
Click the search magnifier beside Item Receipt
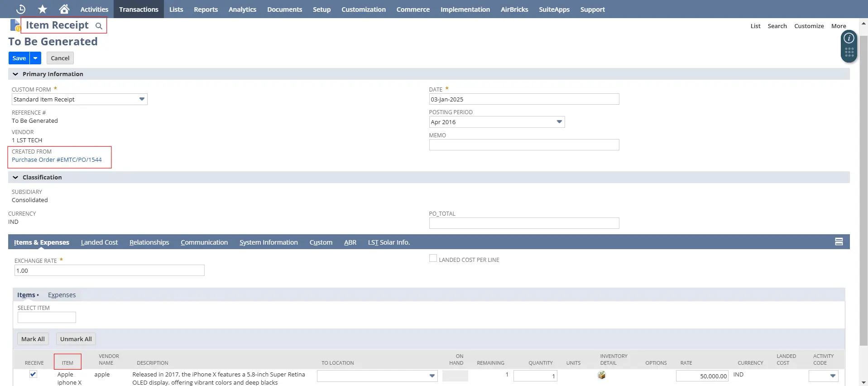[x=99, y=26]
